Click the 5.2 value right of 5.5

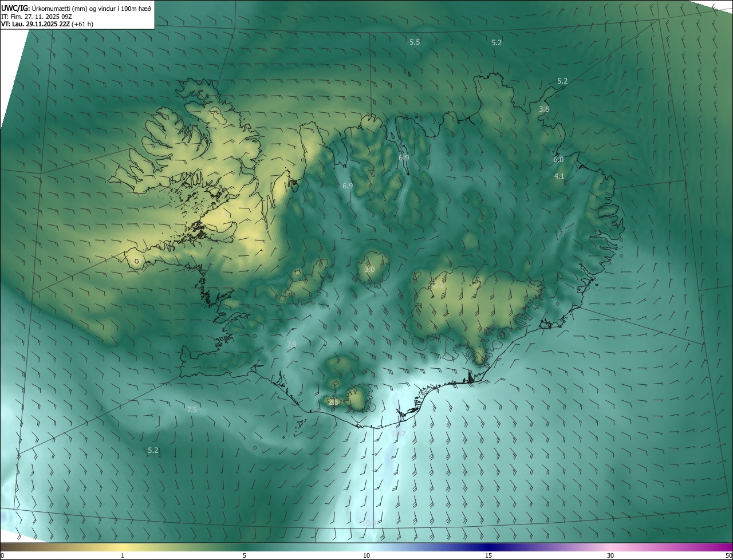tap(496, 43)
